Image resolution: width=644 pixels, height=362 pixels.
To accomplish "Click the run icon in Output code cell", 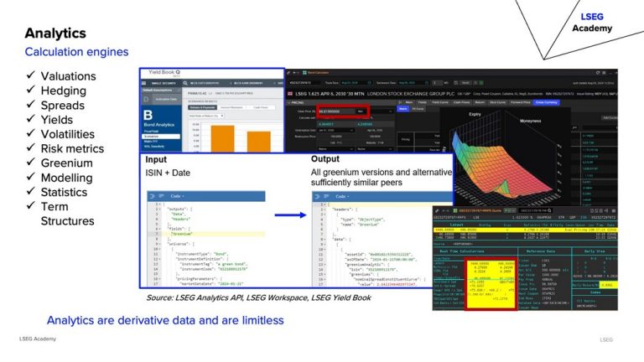I will pyautogui.click(x=317, y=197).
